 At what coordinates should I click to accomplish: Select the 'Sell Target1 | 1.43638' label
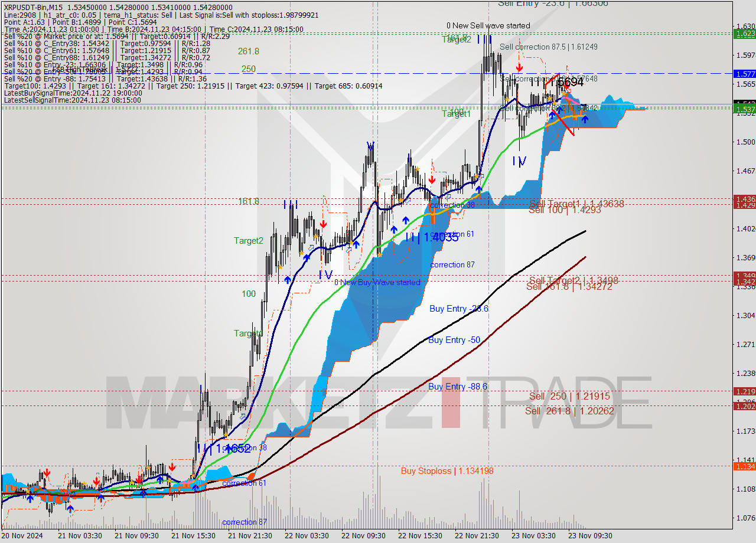click(x=576, y=203)
